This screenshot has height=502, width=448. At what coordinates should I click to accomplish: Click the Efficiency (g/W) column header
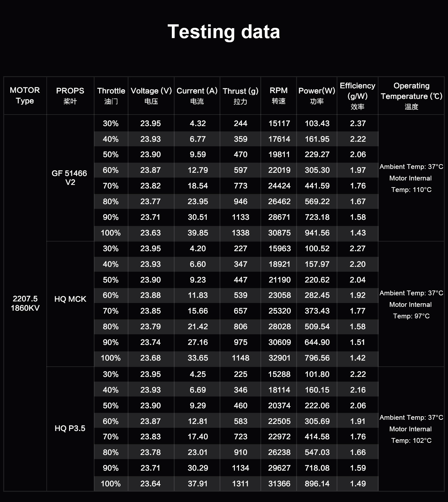pos(357,96)
